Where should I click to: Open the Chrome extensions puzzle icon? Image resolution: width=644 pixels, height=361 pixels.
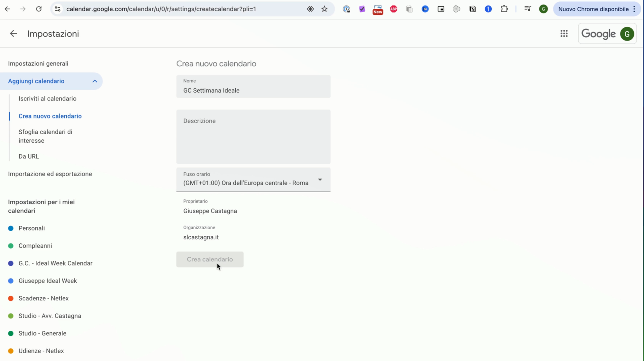(x=504, y=9)
